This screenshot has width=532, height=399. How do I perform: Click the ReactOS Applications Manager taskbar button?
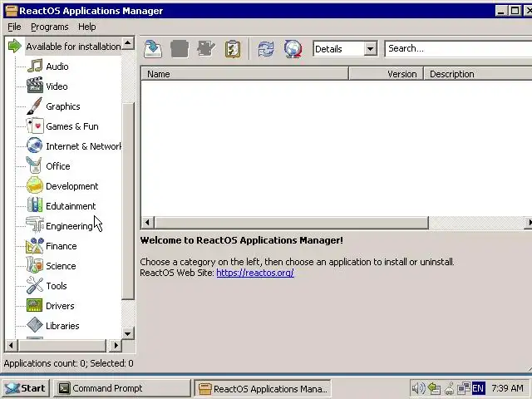pos(263,388)
